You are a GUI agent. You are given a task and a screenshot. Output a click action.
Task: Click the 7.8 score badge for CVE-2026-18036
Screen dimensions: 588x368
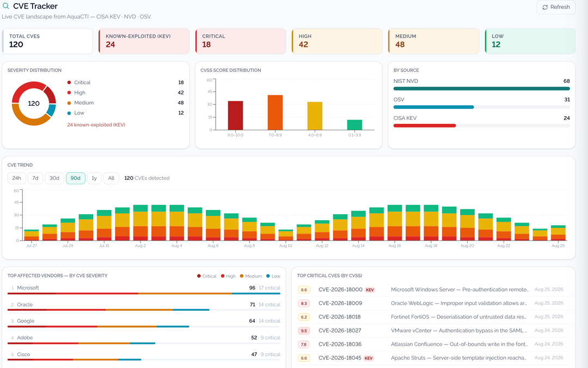[304, 345]
